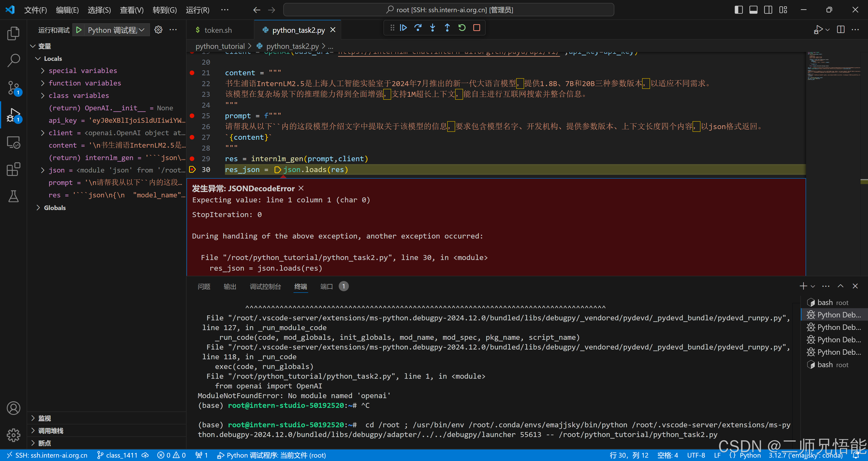Switch to the token.sh tab
Image resolution: width=868 pixels, height=461 pixels.
218,30
